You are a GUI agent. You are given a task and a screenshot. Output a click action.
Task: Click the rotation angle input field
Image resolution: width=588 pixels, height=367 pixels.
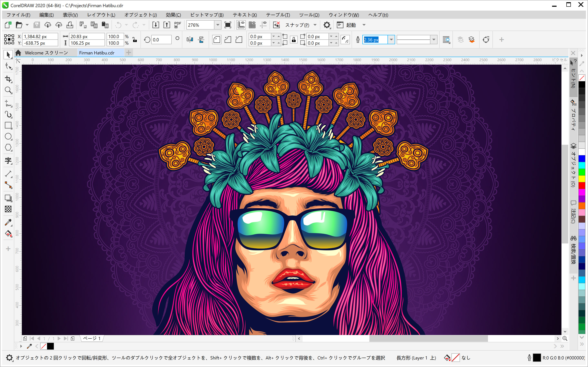161,40
